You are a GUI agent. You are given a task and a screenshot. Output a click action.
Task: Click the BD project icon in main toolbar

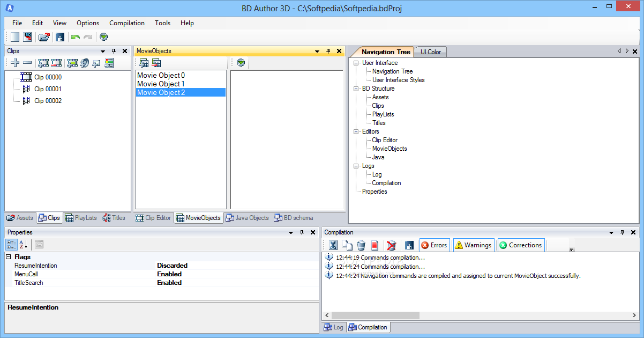click(x=28, y=37)
